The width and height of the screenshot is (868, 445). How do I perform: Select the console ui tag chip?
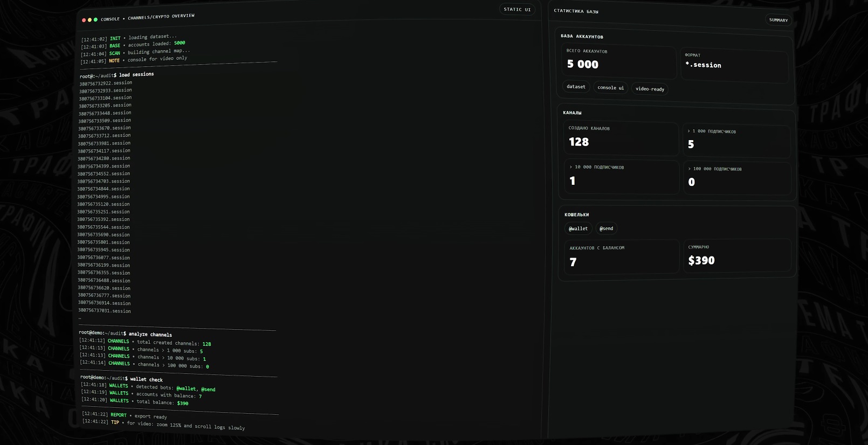click(610, 87)
